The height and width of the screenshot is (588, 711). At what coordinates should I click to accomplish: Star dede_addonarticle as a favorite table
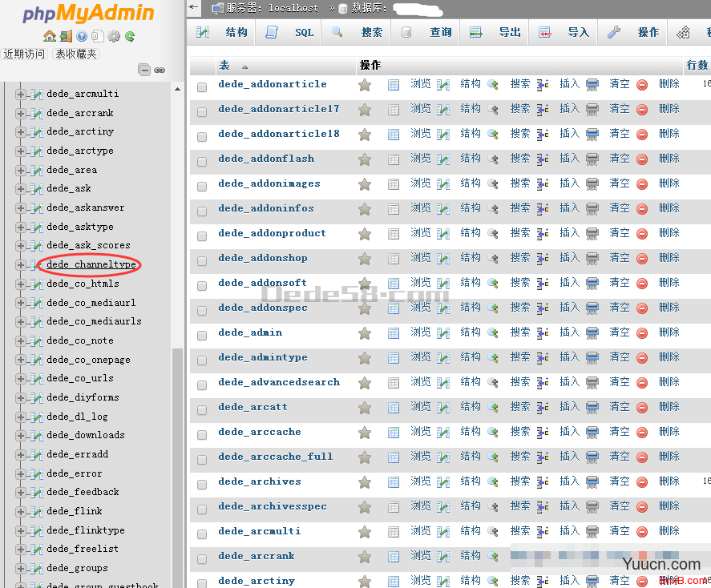(365, 85)
